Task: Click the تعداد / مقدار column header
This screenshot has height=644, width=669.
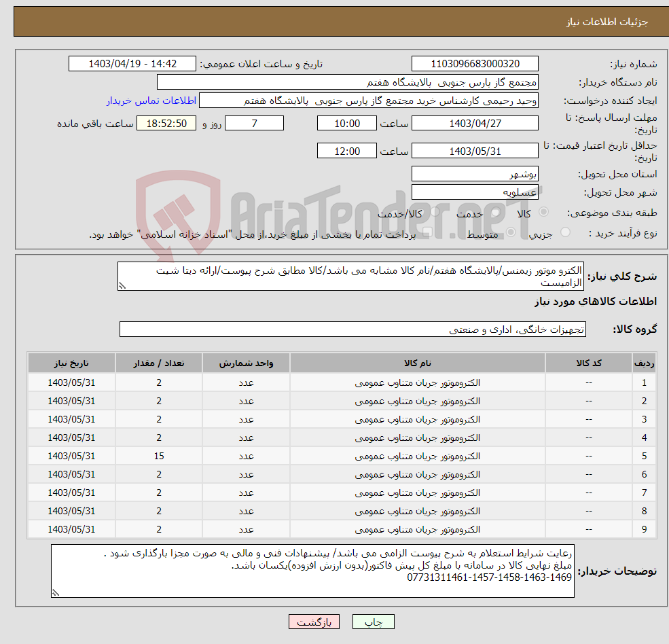Action: click(159, 363)
